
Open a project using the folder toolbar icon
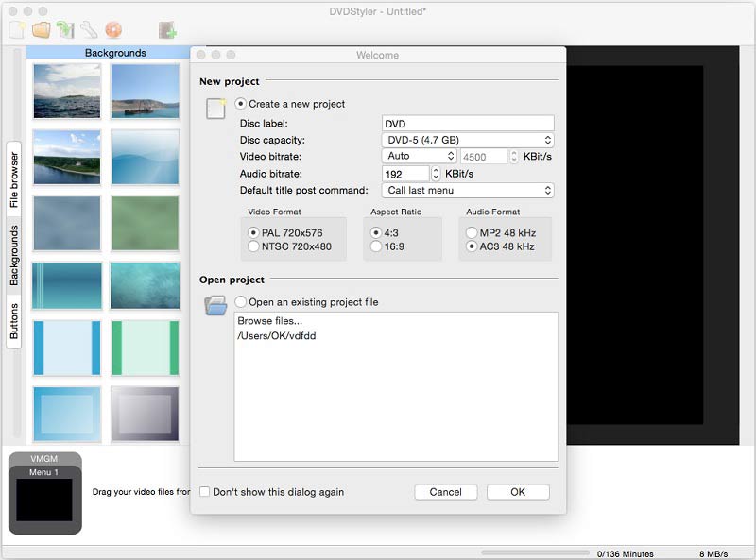40,29
